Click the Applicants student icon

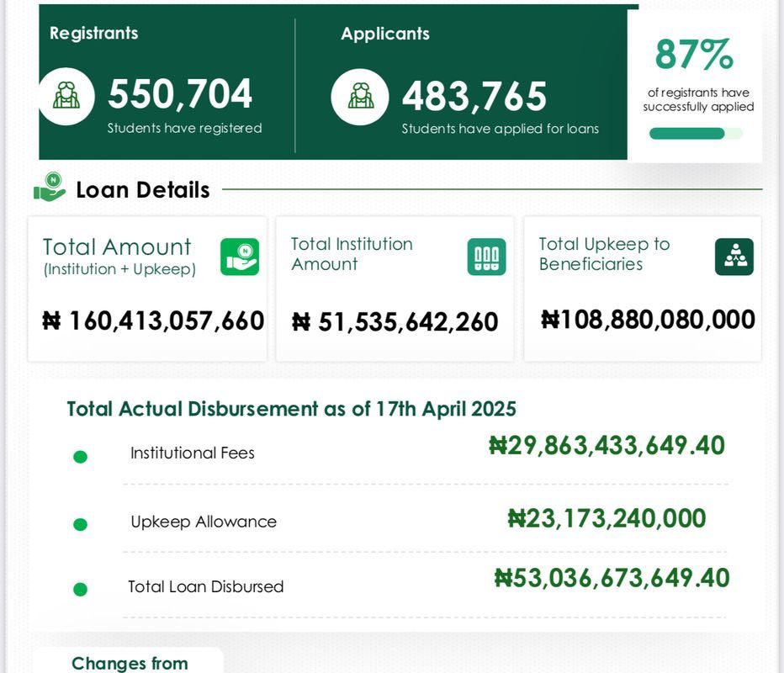pyautogui.click(x=360, y=97)
